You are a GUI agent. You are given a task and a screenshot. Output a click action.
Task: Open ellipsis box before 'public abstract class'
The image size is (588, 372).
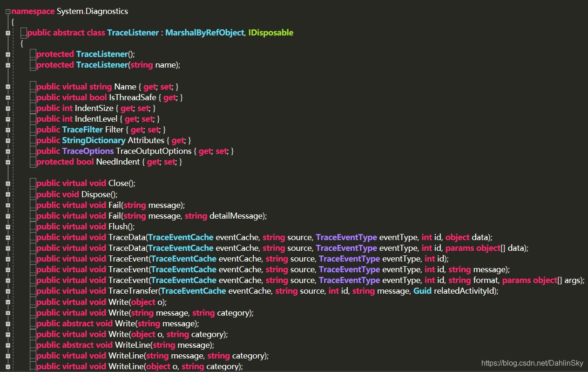[x=24, y=33]
